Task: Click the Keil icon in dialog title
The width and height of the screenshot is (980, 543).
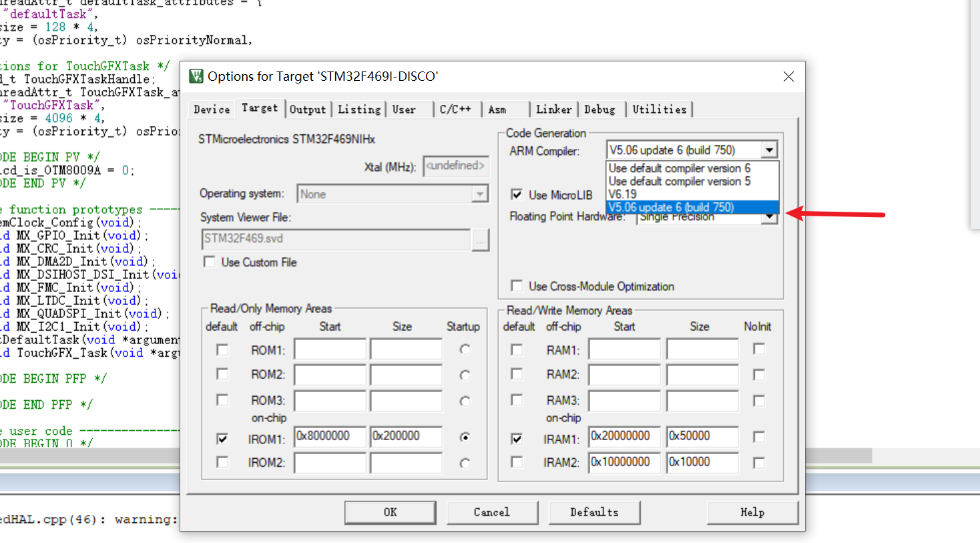Action: click(196, 76)
